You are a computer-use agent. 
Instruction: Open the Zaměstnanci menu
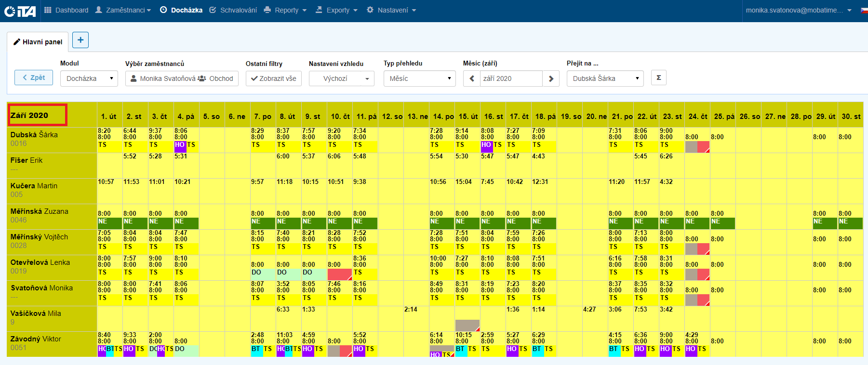point(123,10)
